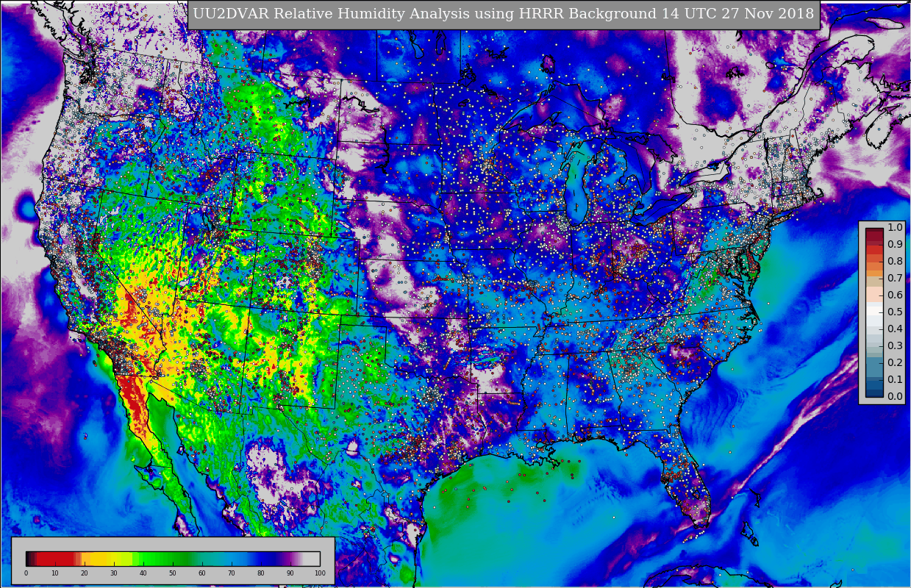Click the "0.0" label on the vertical scale
911x588 pixels.
pyautogui.click(x=895, y=397)
